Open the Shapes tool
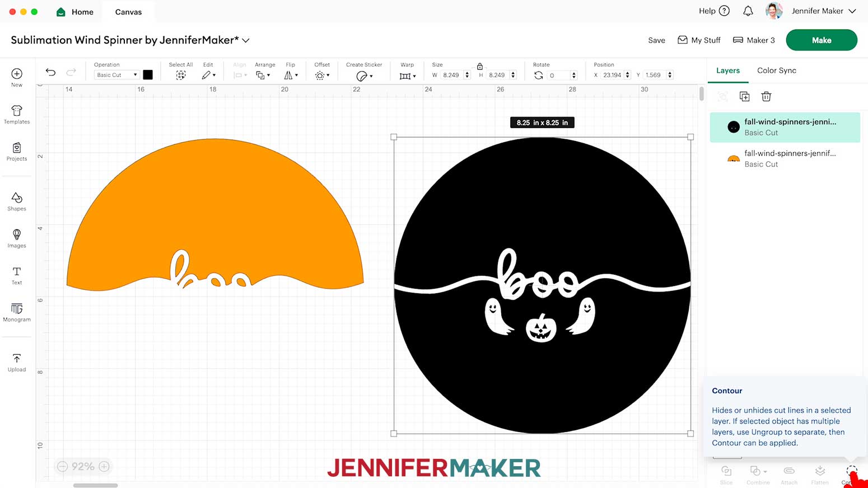This screenshot has height=488, width=868. point(17,201)
